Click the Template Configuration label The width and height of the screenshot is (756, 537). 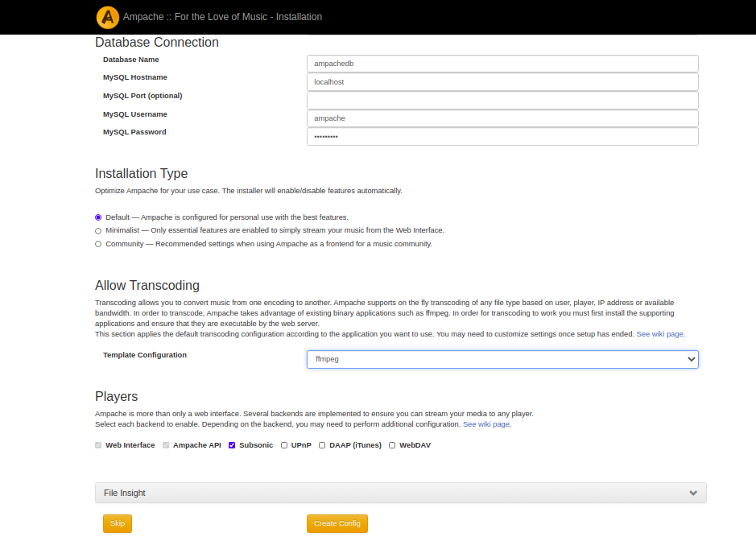coord(145,355)
